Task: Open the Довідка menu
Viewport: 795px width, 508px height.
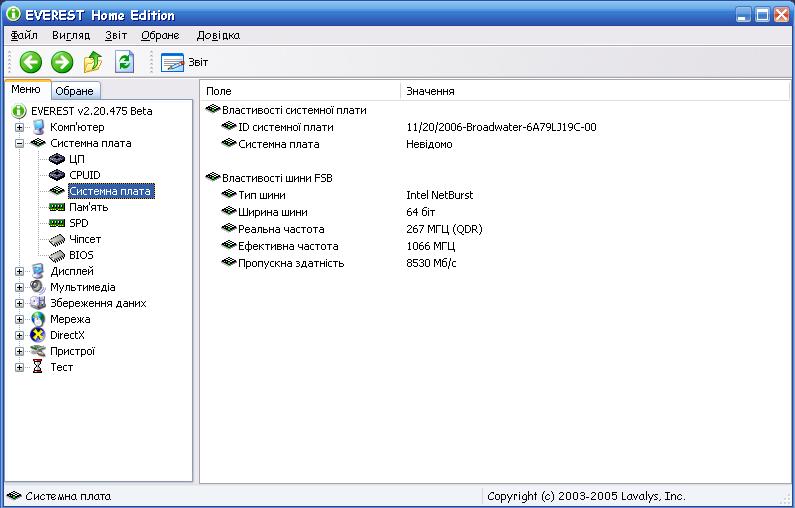Action: tap(218, 35)
